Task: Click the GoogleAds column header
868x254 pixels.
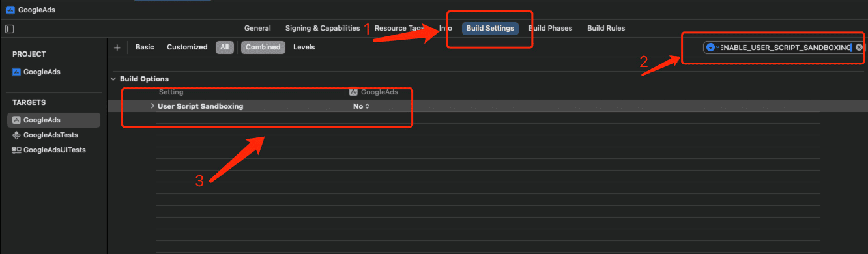Action: (374, 92)
